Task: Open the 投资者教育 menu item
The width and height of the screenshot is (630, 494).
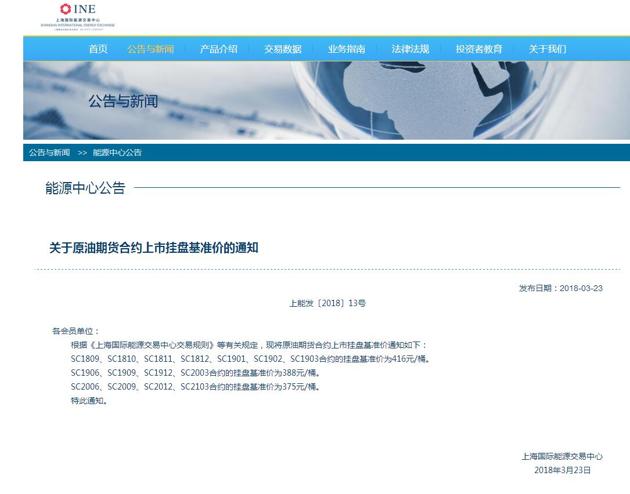Action: coord(479,49)
